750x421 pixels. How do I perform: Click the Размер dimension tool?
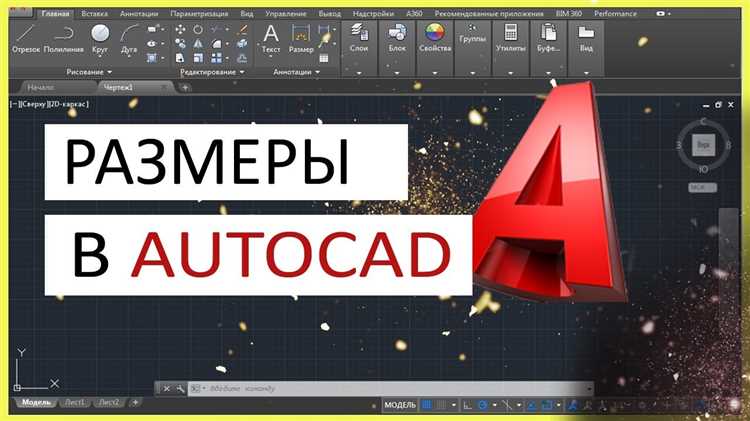(301, 39)
